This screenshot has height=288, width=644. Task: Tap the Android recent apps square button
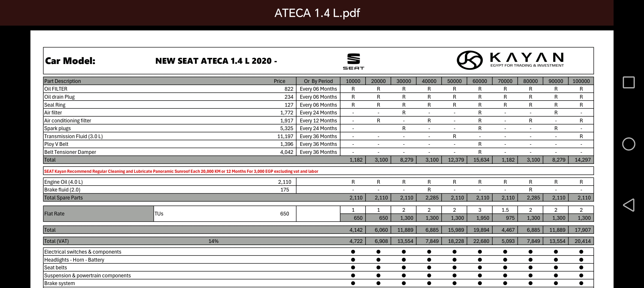[629, 82]
